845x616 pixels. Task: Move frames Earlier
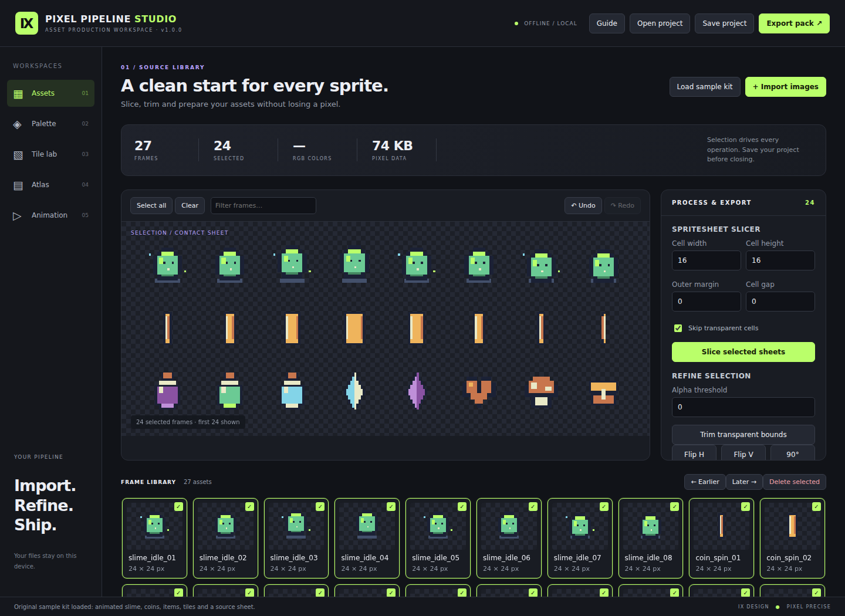click(x=705, y=482)
